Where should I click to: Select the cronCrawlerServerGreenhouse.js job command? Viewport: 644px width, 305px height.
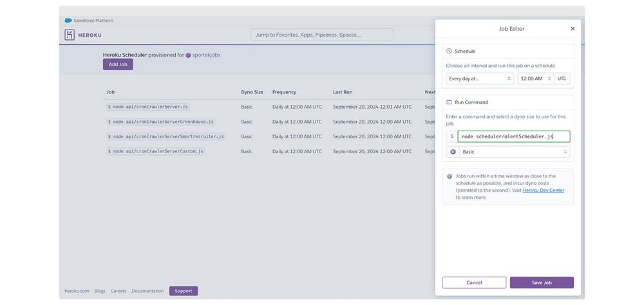coord(160,122)
